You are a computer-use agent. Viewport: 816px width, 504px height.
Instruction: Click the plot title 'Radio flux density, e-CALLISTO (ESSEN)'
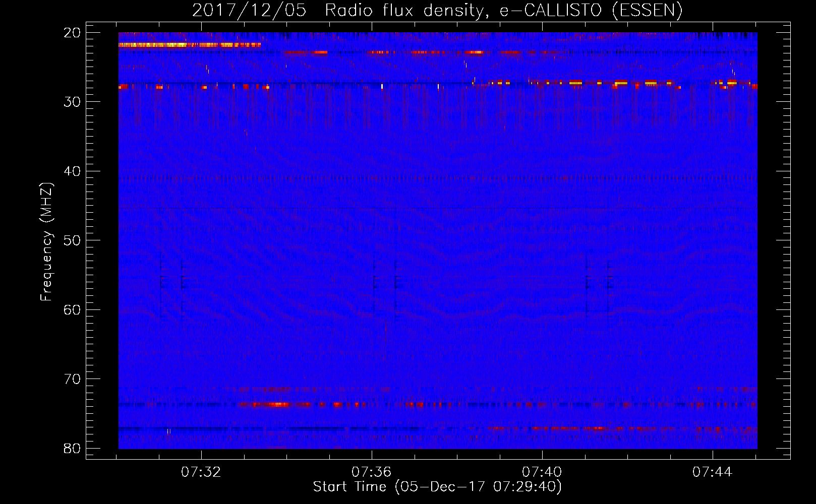(x=503, y=11)
